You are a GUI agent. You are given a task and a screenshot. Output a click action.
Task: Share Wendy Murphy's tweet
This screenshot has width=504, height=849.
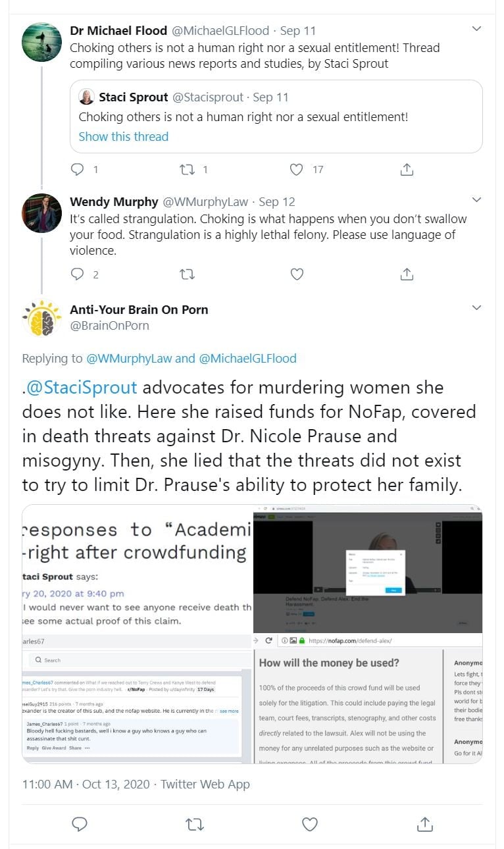[407, 274]
